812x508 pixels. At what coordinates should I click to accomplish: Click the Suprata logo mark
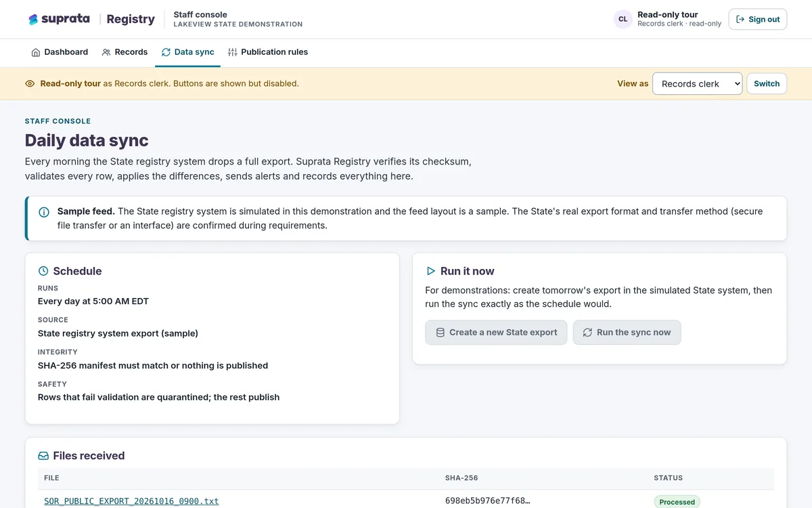(x=33, y=20)
